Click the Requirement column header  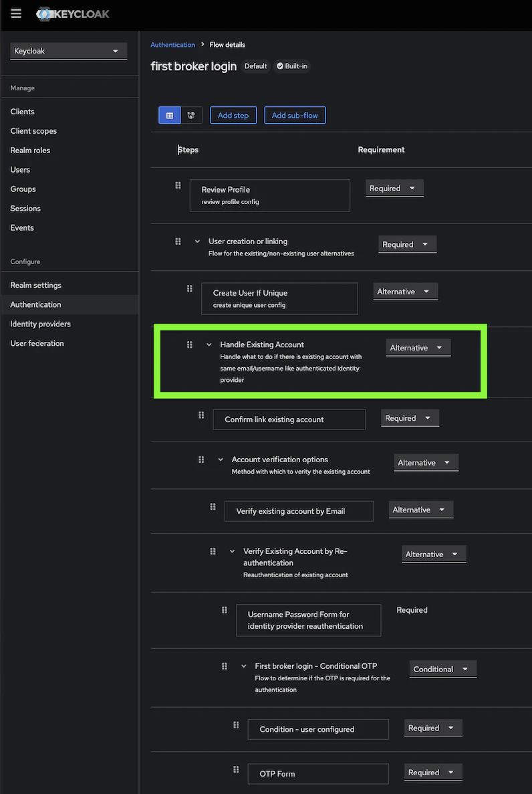[381, 150]
